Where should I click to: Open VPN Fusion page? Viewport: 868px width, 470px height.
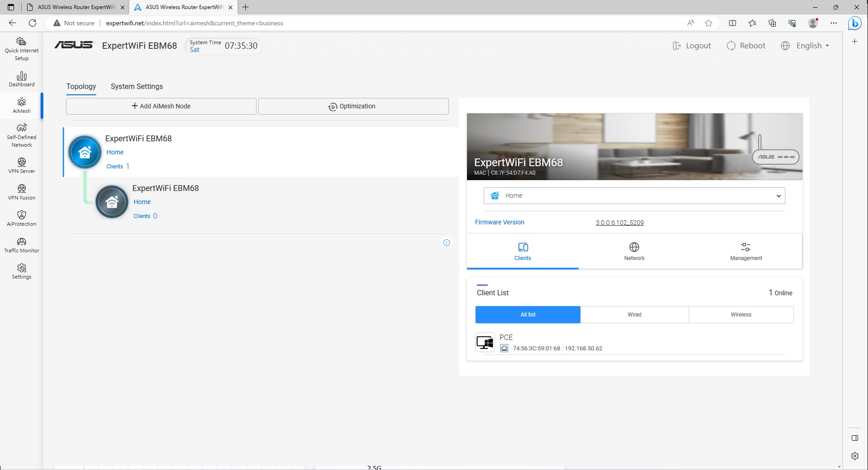click(22, 192)
